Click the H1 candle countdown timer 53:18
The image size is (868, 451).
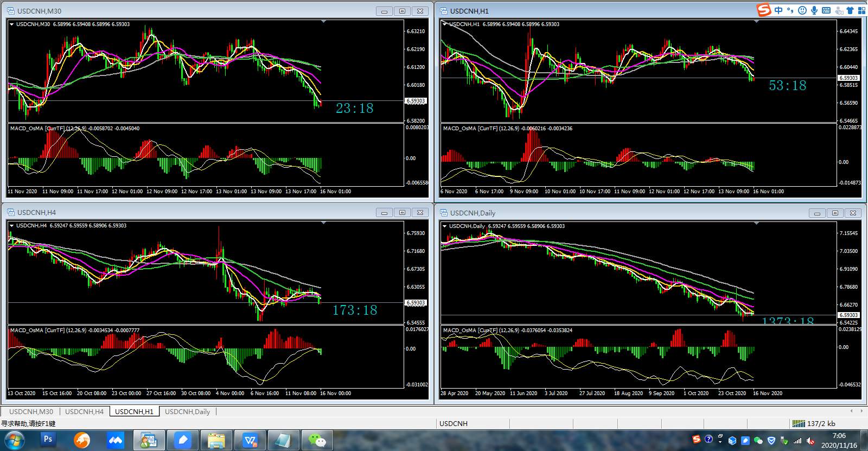coord(788,85)
